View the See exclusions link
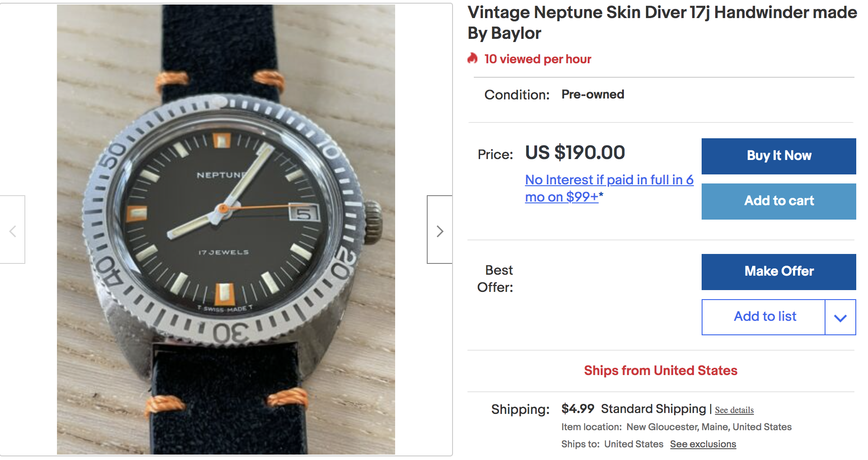The width and height of the screenshot is (868, 460). click(x=703, y=444)
